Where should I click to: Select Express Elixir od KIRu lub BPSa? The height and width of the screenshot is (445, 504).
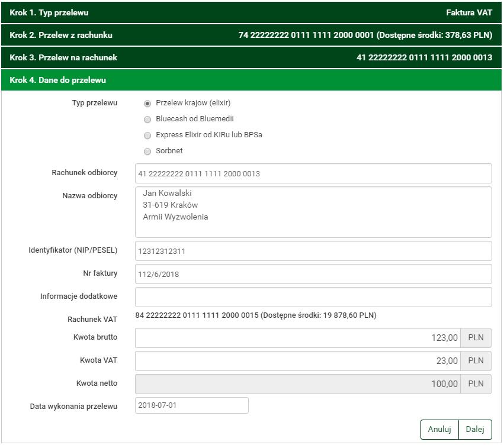click(147, 136)
